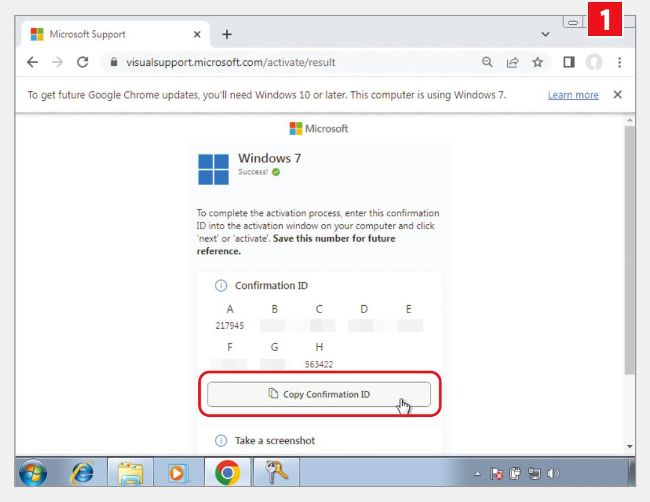
Task: Close the Microsoft Support tab
Action: 197,34
